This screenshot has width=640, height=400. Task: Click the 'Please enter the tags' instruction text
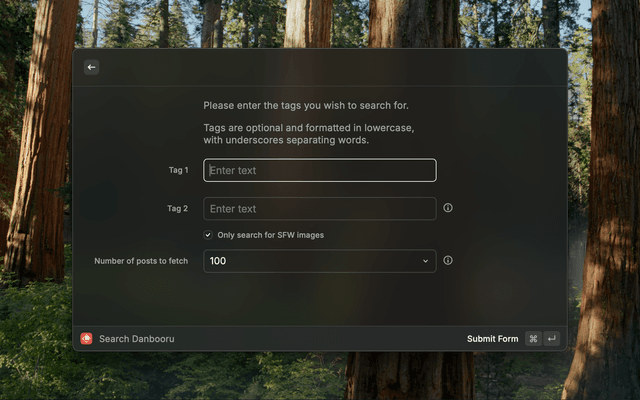(x=306, y=105)
